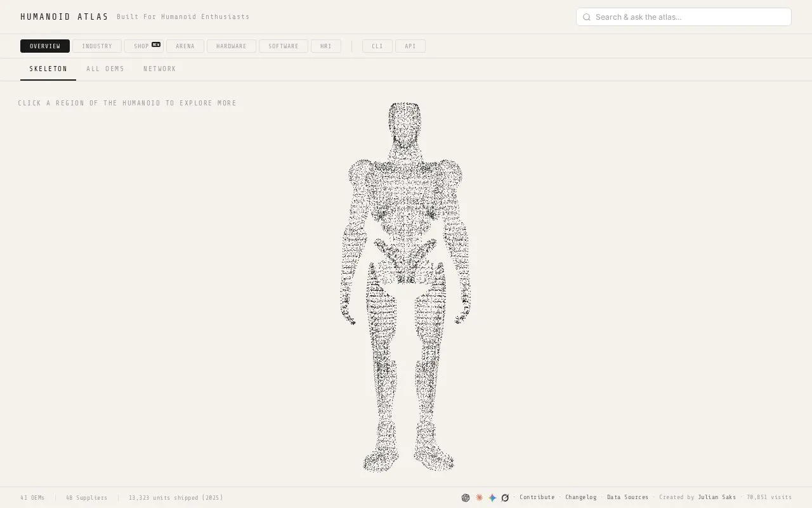View the Network sub-tab
Viewport: 812px width, 508px height.
click(160, 69)
